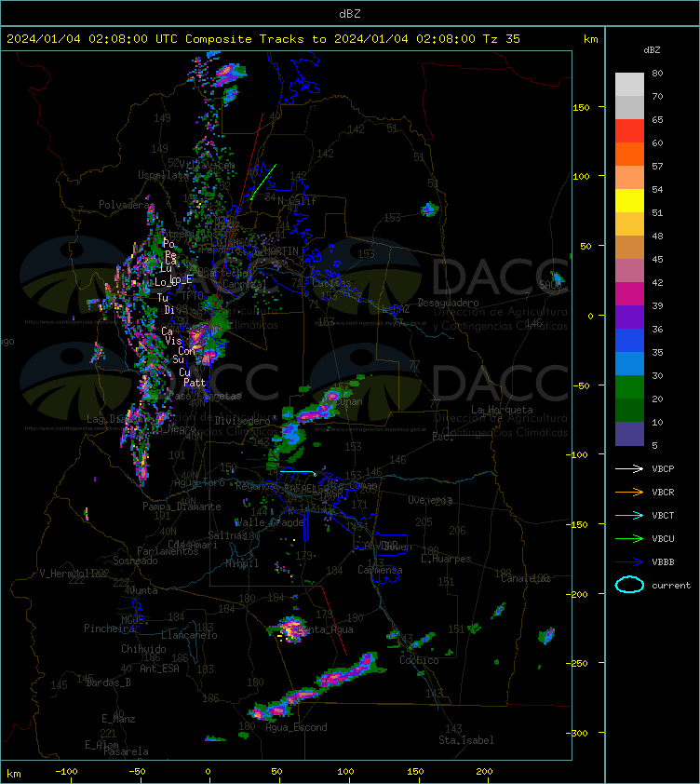Image resolution: width=700 pixels, height=784 pixels.
Task: Click the orange VBCR arrow icon
Action: click(x=629, y=492)
